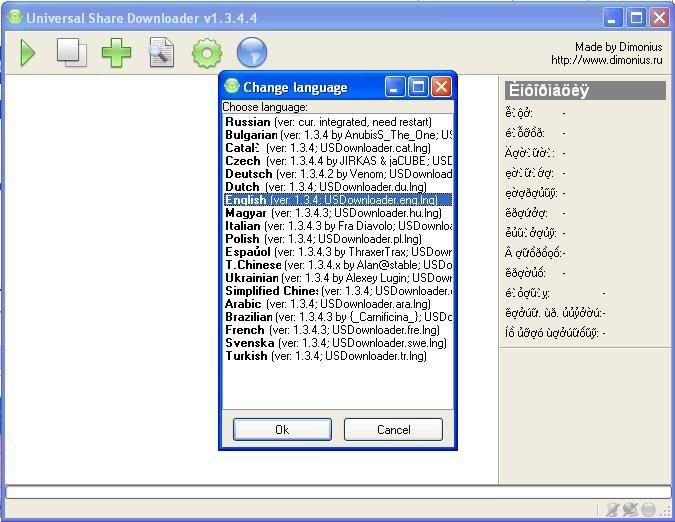The width and height of the screenshot is (675, 522).
Task: Select Magyar in the language list
Action: point(338,213)
